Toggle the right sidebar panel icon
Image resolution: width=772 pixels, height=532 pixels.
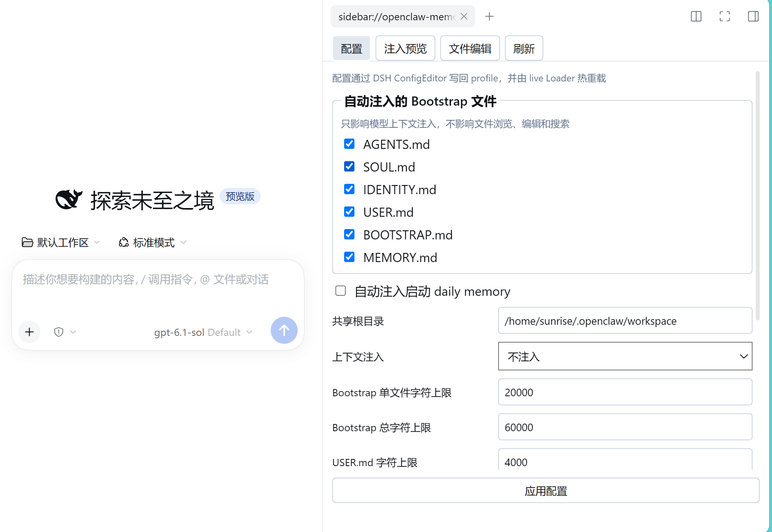753,16
